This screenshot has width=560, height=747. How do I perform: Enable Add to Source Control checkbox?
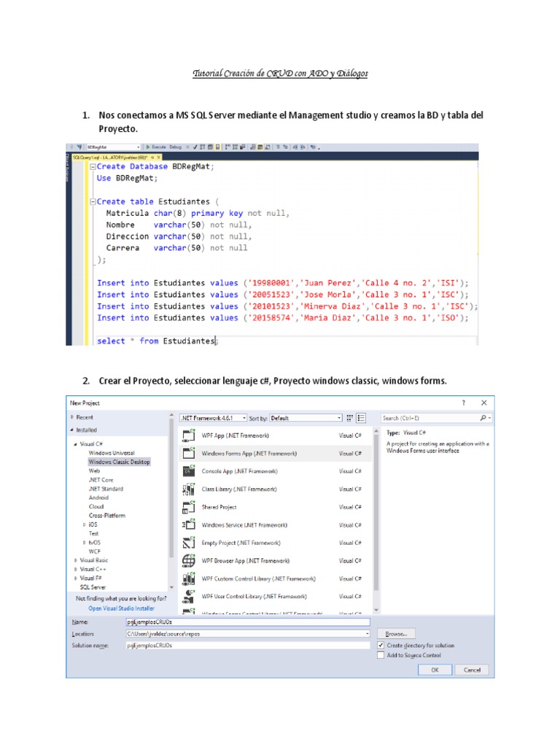pyautogui.click(x=381, y=655)
